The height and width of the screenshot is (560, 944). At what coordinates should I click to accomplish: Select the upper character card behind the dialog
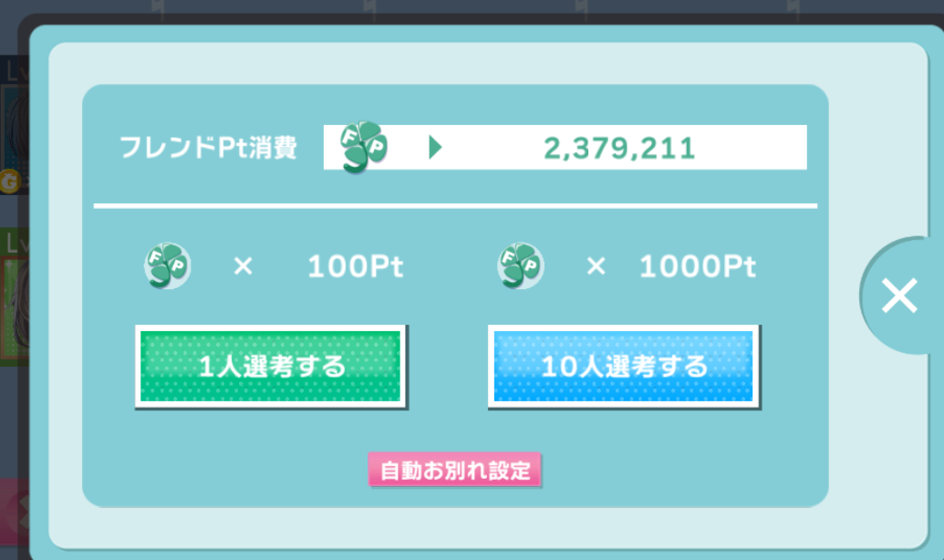(x=14, y=125)
